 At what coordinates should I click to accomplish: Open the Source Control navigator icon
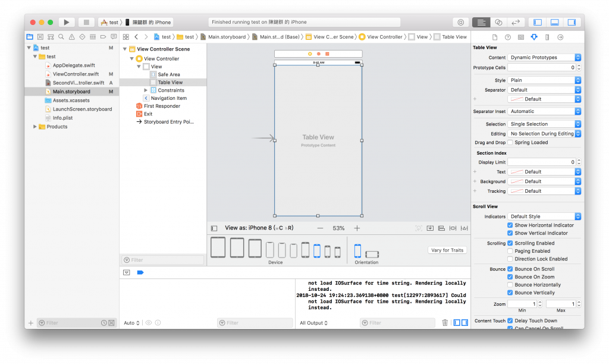pos(40,37)
